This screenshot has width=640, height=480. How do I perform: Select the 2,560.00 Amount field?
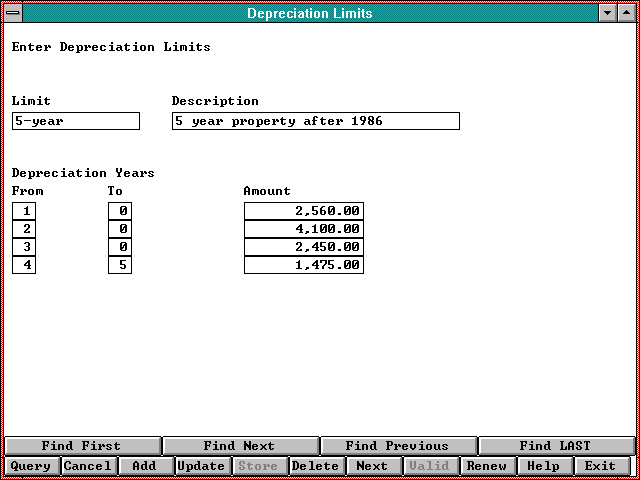coord(303,210)
